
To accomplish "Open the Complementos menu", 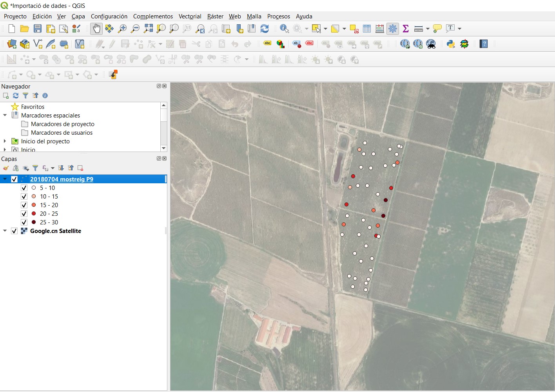I will point(153,16).
